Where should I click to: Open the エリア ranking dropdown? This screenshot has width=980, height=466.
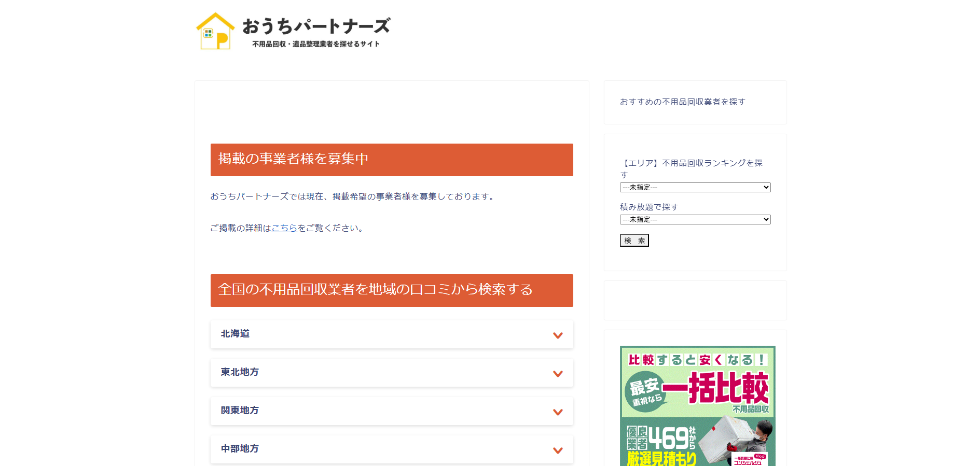(x=695, y=188)
